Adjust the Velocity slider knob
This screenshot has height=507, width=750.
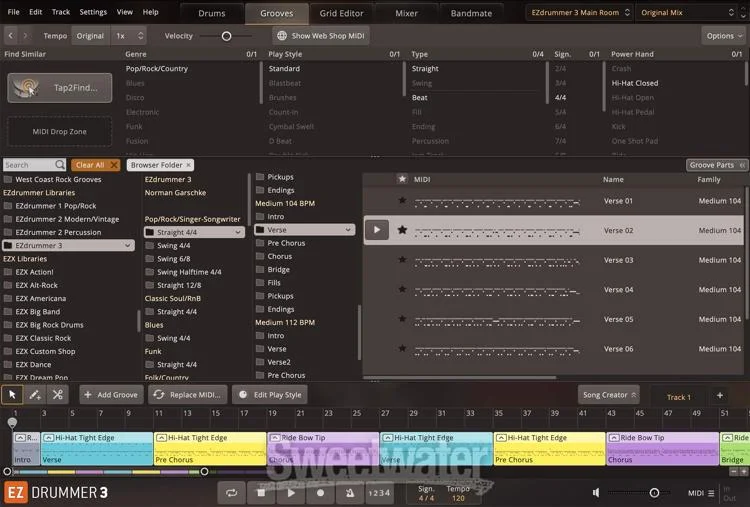226,36
